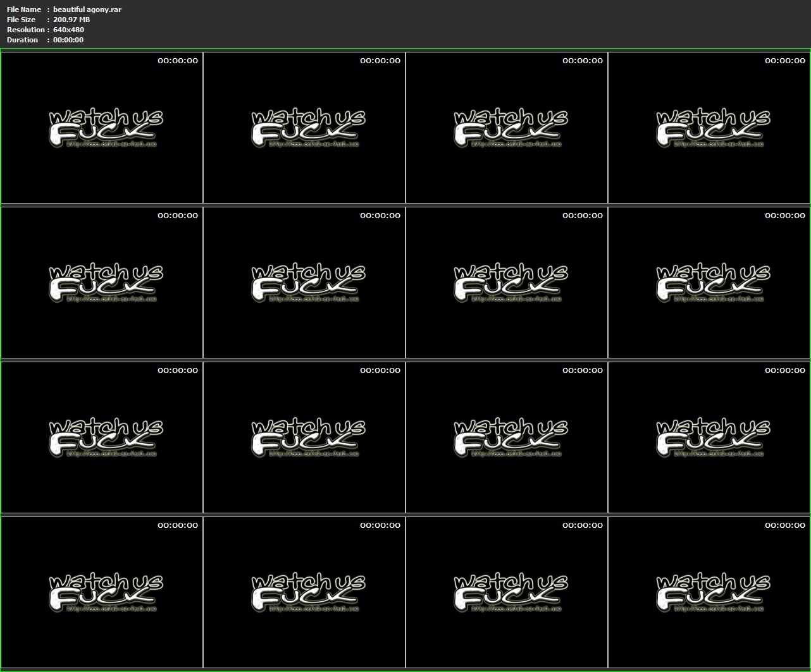Select the '640x480' resolution value

pyautogui.click(x=68, y=30)
